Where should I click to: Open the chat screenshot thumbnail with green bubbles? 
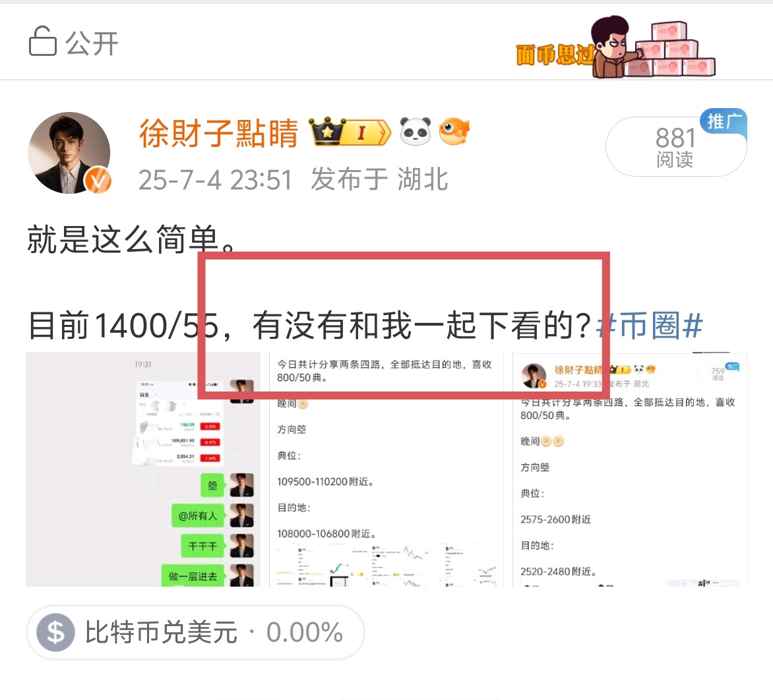[x=143, y=469]
